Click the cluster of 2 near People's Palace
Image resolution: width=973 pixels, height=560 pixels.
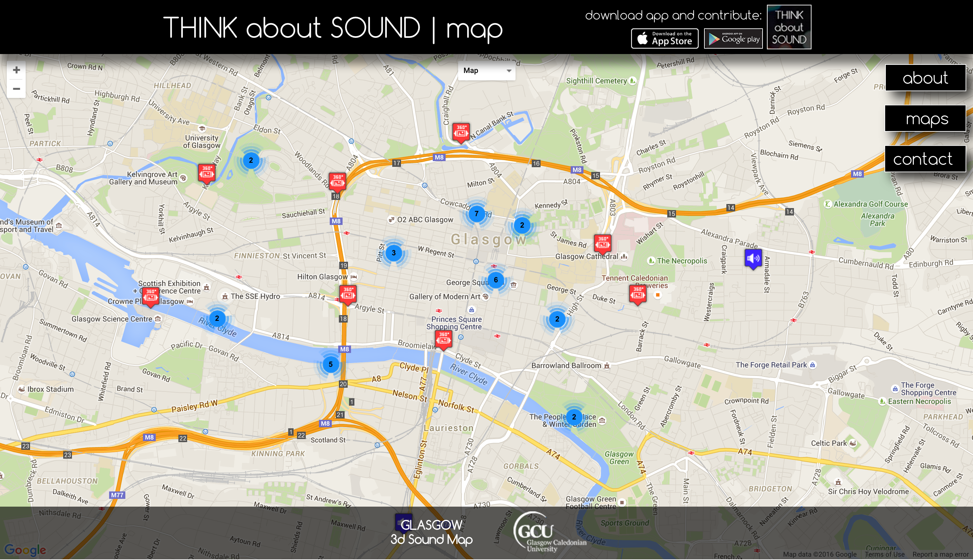574,417
